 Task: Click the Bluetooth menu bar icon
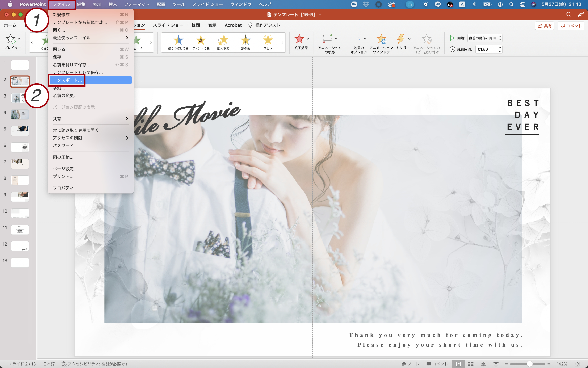tap(474, 4)
